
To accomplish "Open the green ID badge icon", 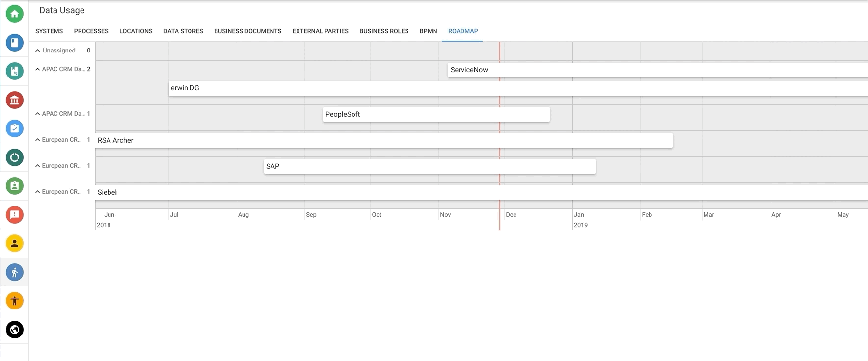I will click(15, 186).
